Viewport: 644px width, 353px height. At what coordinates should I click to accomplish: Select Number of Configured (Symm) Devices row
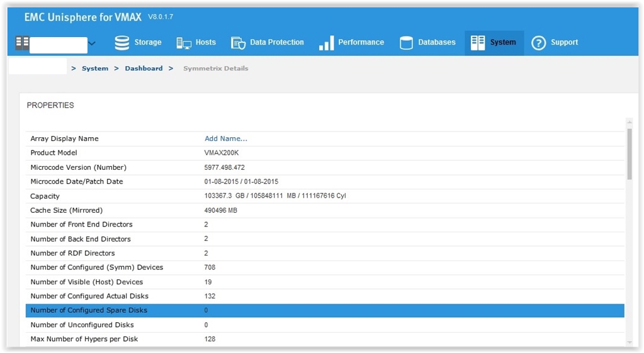pyautogui.click(x=325, y=267)
